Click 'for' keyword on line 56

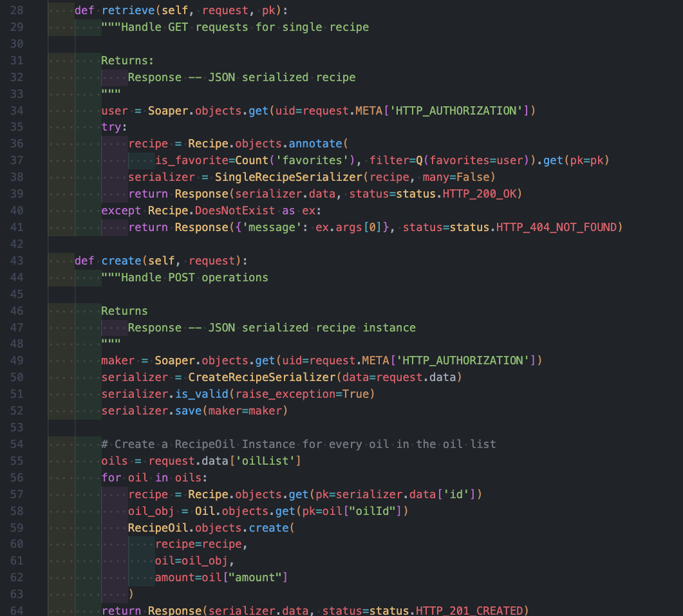(111, 478)
